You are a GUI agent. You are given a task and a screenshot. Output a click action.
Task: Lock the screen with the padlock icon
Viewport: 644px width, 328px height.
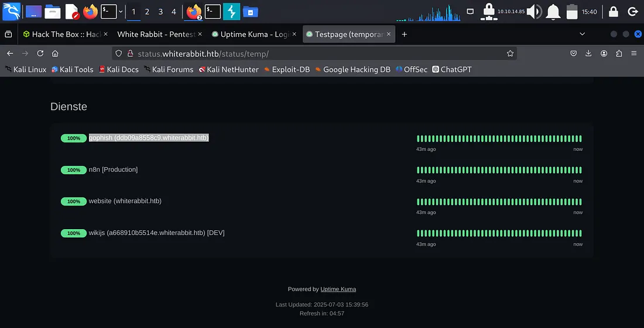pos(613,12)
